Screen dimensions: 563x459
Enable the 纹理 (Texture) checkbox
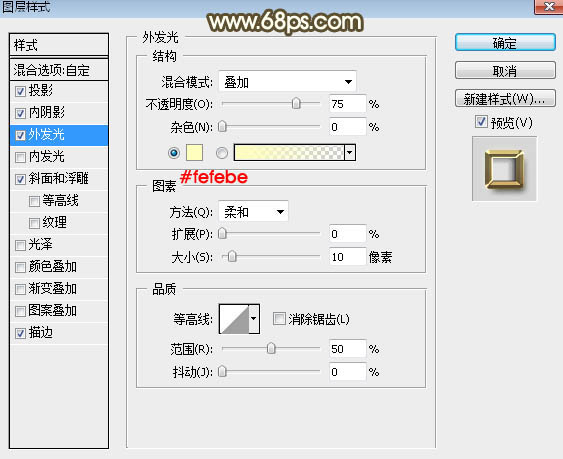point(34,223)
